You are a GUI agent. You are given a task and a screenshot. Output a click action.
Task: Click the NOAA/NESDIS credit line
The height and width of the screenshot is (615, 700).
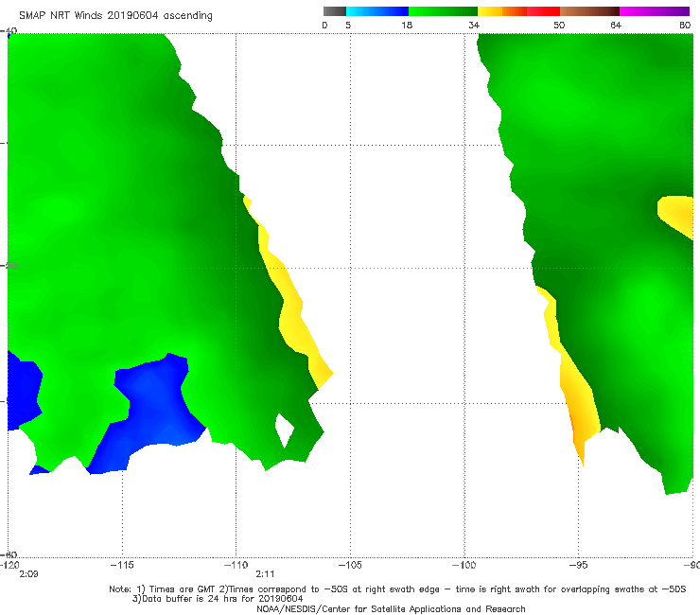(x=391, y=608)
